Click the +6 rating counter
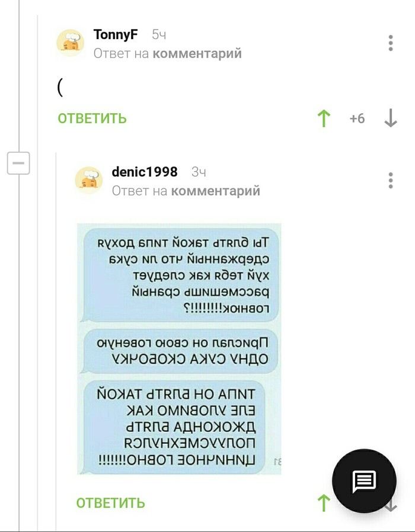The width and height of the screenshot is (415, 532). [357, 118]
